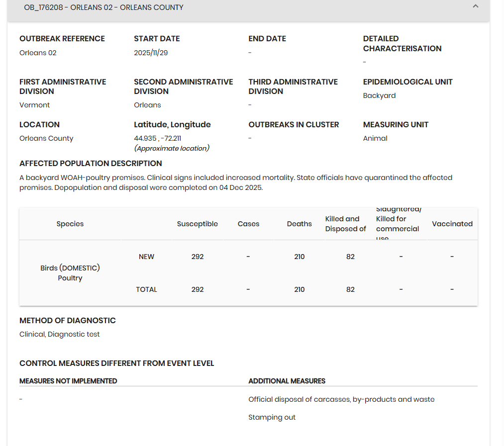This screenshot has width=504, height=446.
Task: Click the Orleans second administrative division value
Action: [x=148, y=105]
